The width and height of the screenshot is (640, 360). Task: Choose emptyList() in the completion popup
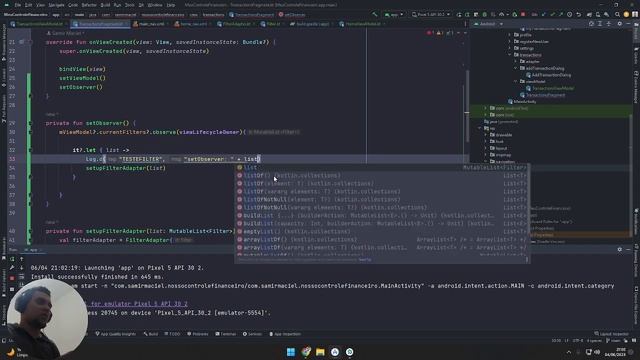coord(382,231)
